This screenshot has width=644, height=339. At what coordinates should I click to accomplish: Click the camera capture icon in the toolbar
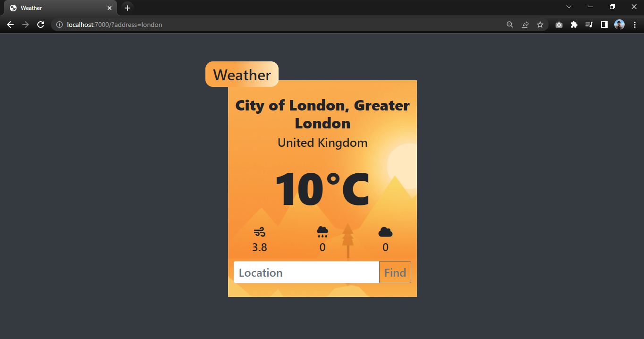559,25
